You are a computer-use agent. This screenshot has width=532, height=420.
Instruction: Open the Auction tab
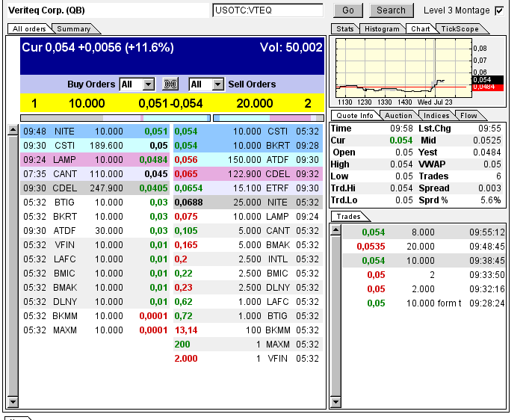[398, 116]
